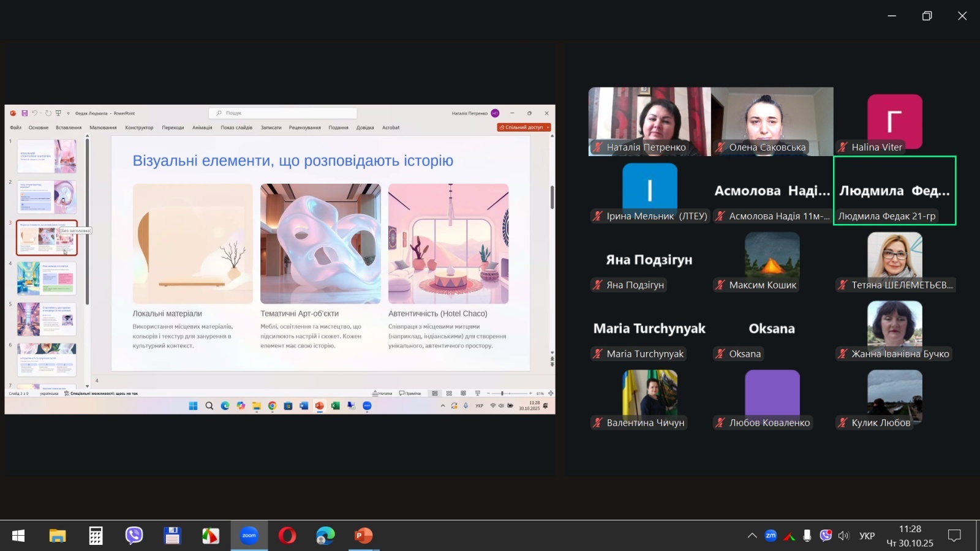Image resolution: width=980 pixels, height=551 pixels.
Task: Open Viber from the taskbar
Action: click(x=134, y=536)
